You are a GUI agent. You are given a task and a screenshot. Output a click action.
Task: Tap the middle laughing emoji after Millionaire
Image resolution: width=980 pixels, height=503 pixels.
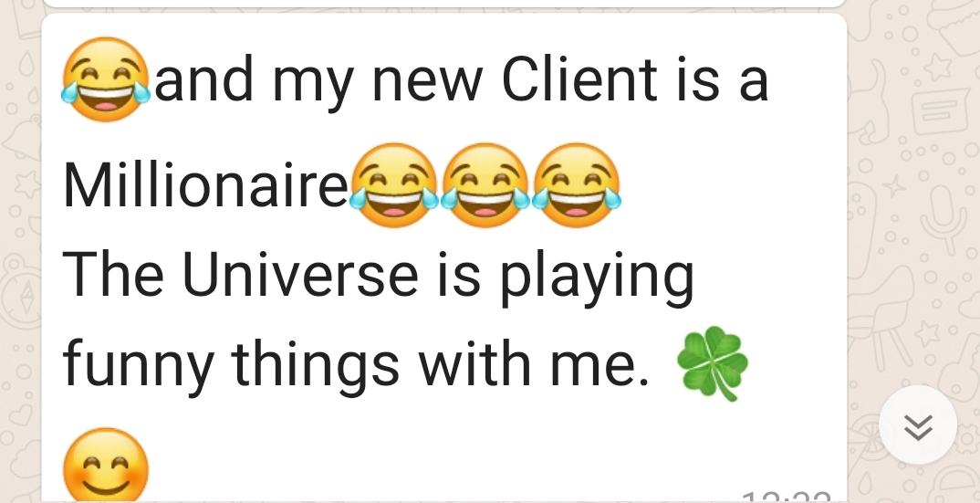(485, 185)
